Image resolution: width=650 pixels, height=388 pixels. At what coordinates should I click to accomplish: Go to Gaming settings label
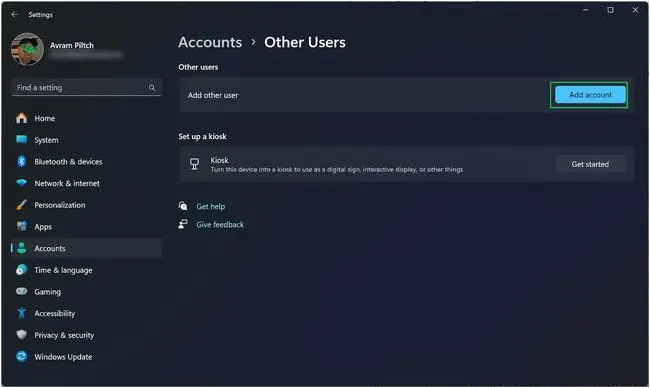pyautogui.click(x=48, y=292)
